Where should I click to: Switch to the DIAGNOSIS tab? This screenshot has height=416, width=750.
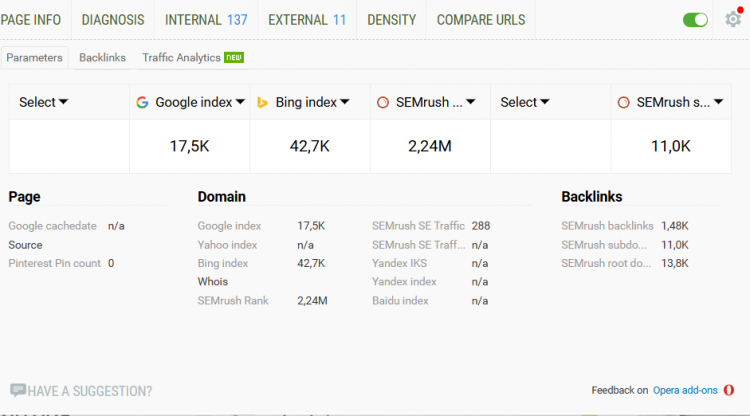pyautogui.click(x=113, y=20)
